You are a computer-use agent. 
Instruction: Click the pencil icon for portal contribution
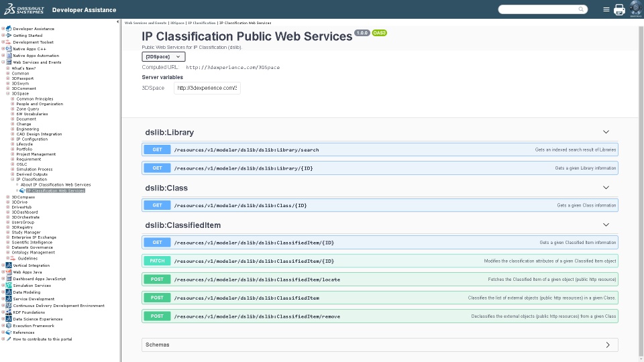coord(9,339)
